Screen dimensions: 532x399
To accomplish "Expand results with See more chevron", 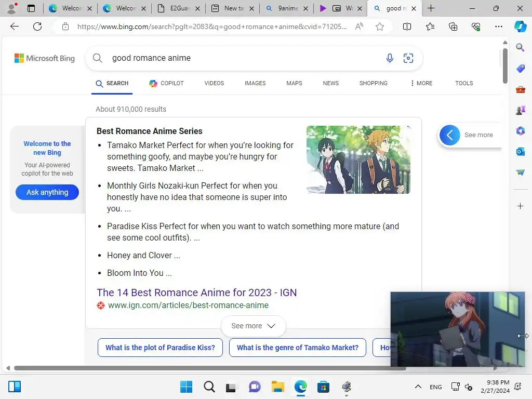I will click(x=254, y=326).
